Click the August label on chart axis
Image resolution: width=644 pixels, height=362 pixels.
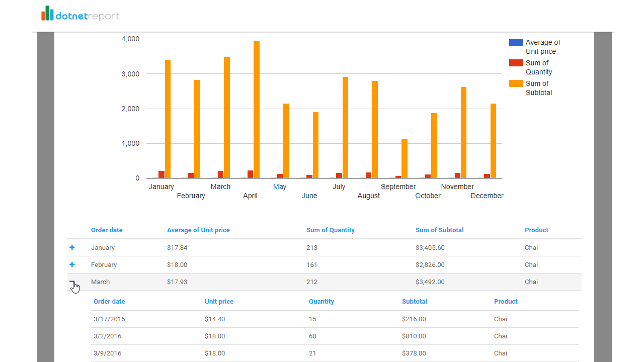pos(369,196)
